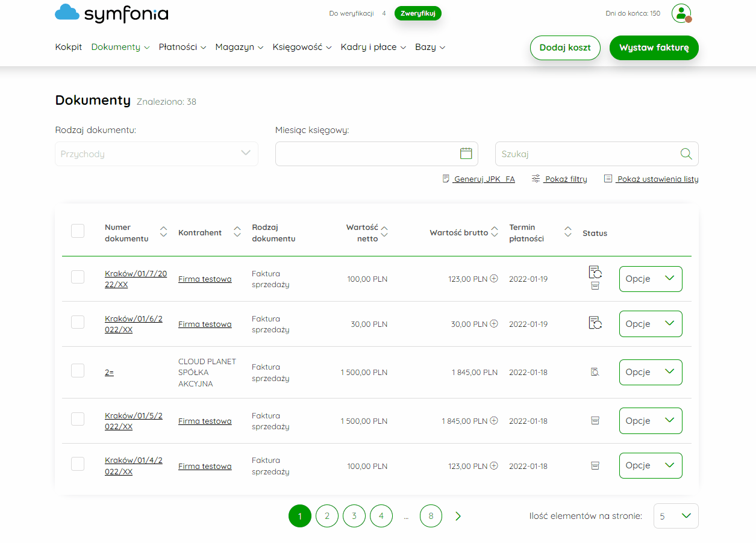The height and width of the screenshot is (543, 756).
Task: Click the Generuj JPK_FA link
Action: tap(479, 179)
